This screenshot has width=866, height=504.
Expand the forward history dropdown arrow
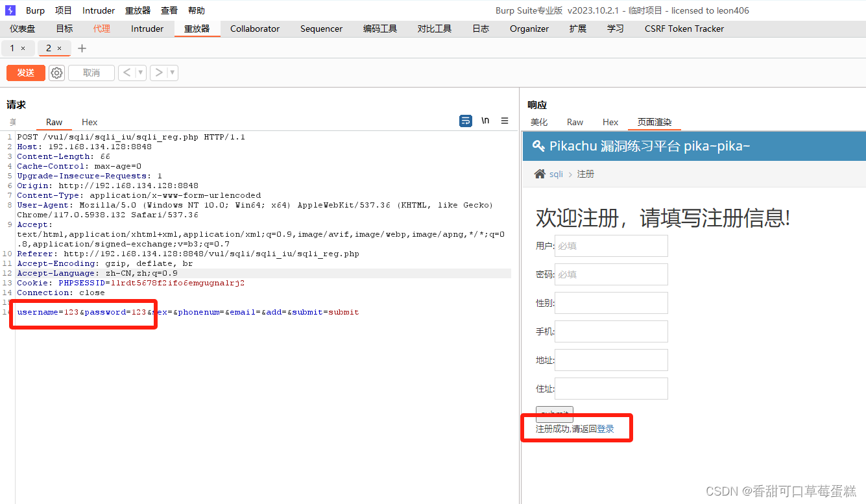pos(173,73)
